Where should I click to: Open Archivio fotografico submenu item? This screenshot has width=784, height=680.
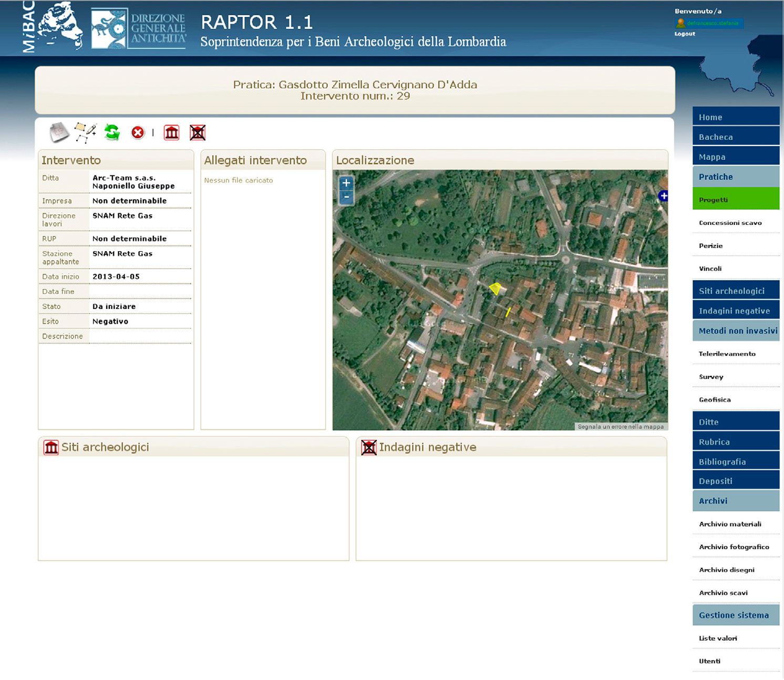[x=736, y=547]
